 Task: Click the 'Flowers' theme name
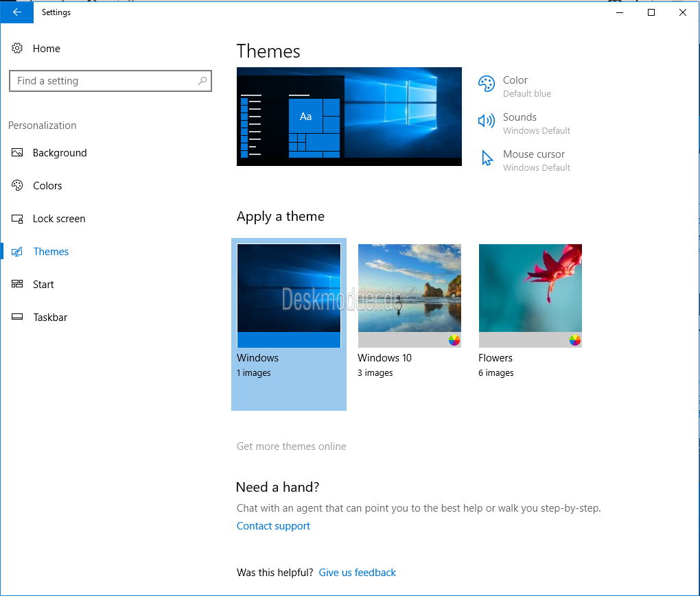(x=495, y=358)
